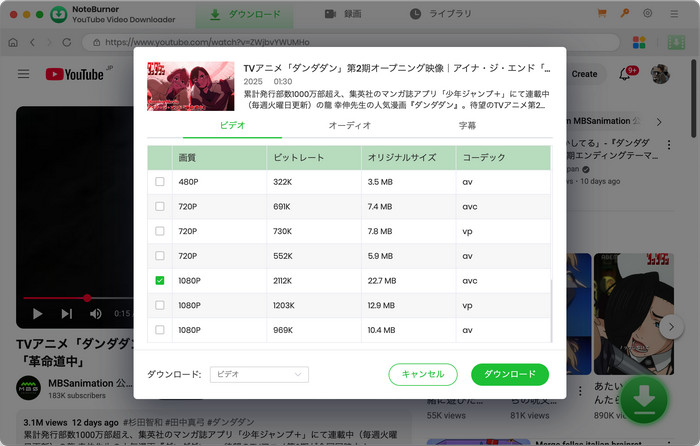Click the #ダンダダン hashtag link

tap(231, 422)
